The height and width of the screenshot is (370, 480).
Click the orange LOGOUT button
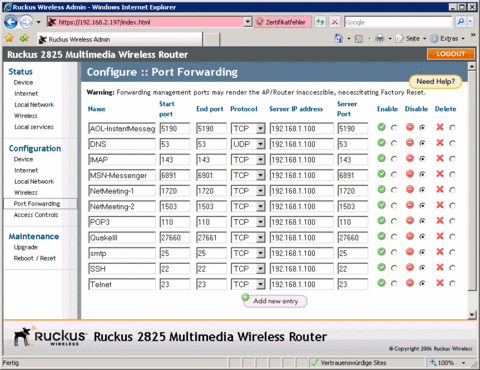coord(451,54)
